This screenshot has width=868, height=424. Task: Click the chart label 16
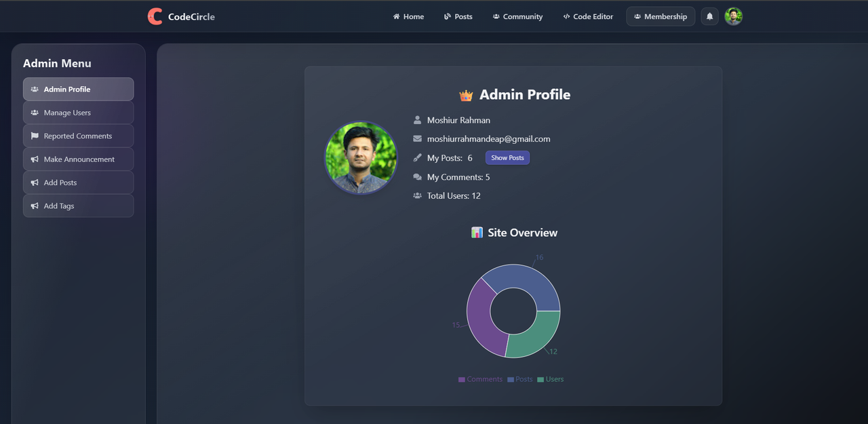click(539, 257)
